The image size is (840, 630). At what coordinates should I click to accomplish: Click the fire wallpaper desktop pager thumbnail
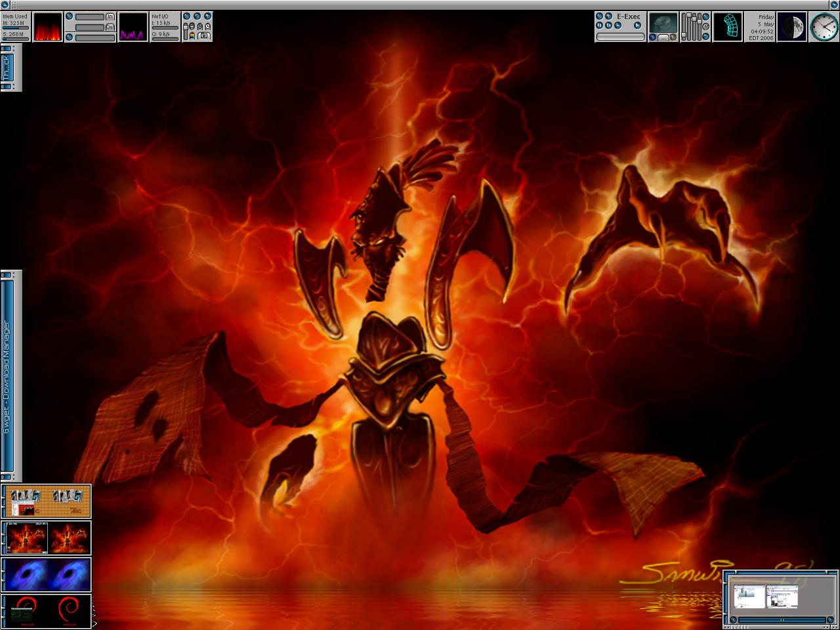coord(48,538)
